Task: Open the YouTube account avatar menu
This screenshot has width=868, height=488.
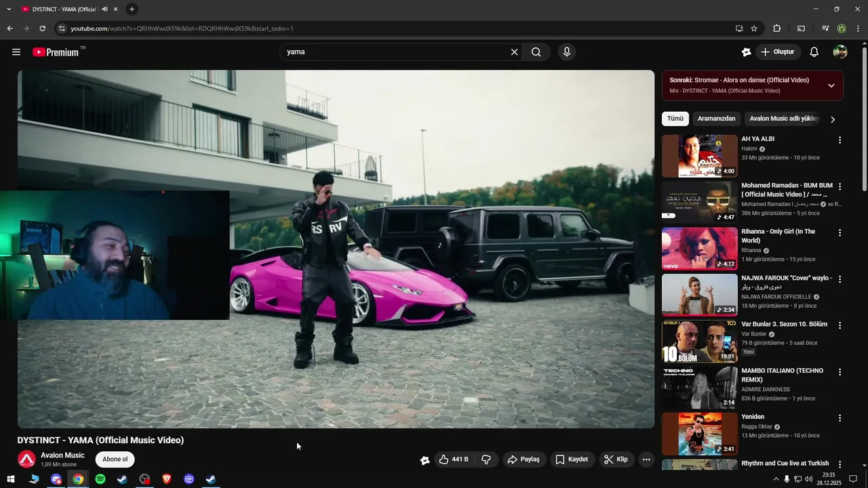Action: pos(840,52)
